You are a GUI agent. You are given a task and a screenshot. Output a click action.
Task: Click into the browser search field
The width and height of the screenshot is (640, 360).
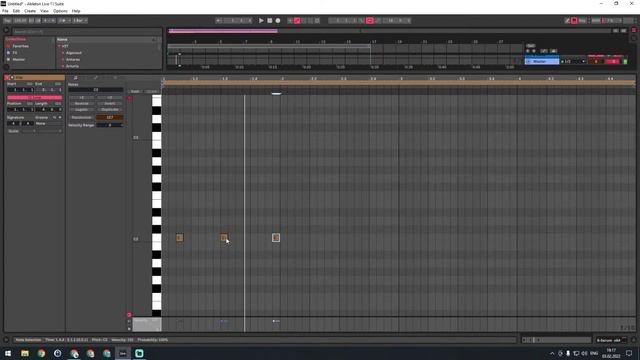tap(86, 31)
